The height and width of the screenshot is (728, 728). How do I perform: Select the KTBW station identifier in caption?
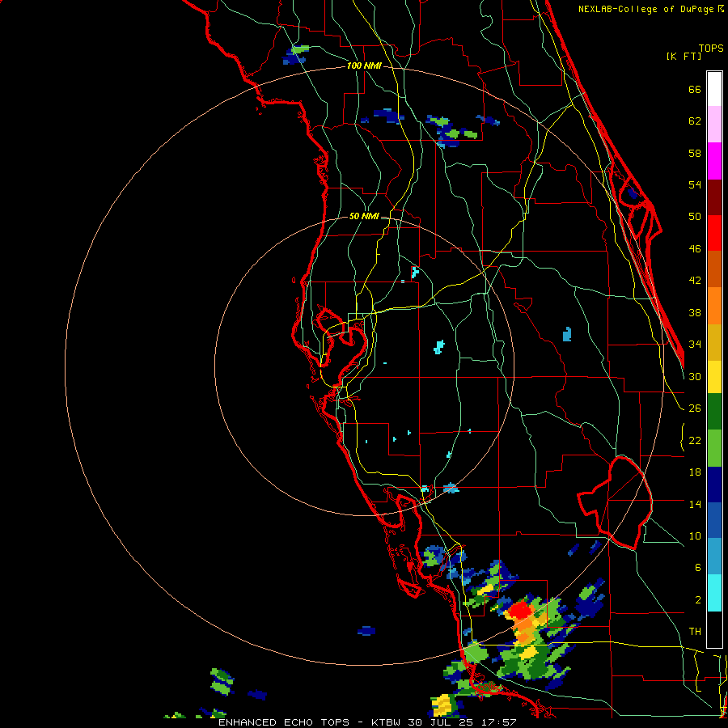pyautogui.click(x=385, y=722)
